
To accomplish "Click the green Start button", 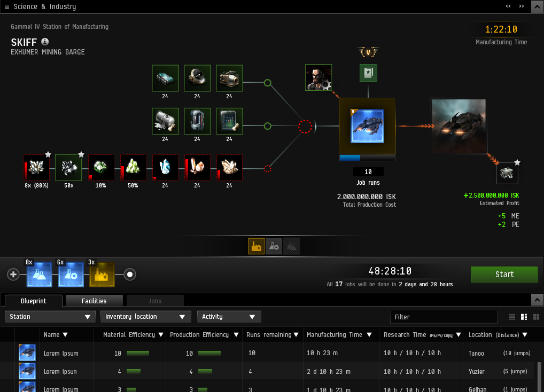I will pyautogui.click(x=504, y=275).
